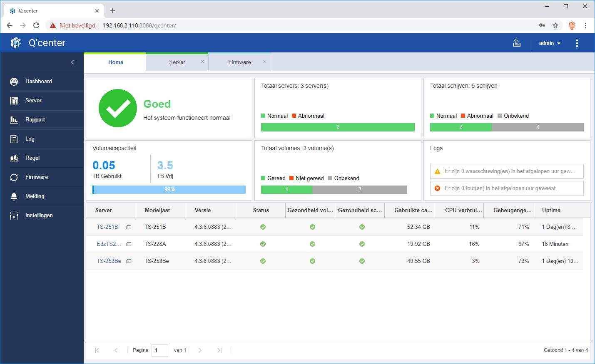Bookmark this page with star icon

coord(555,25)
